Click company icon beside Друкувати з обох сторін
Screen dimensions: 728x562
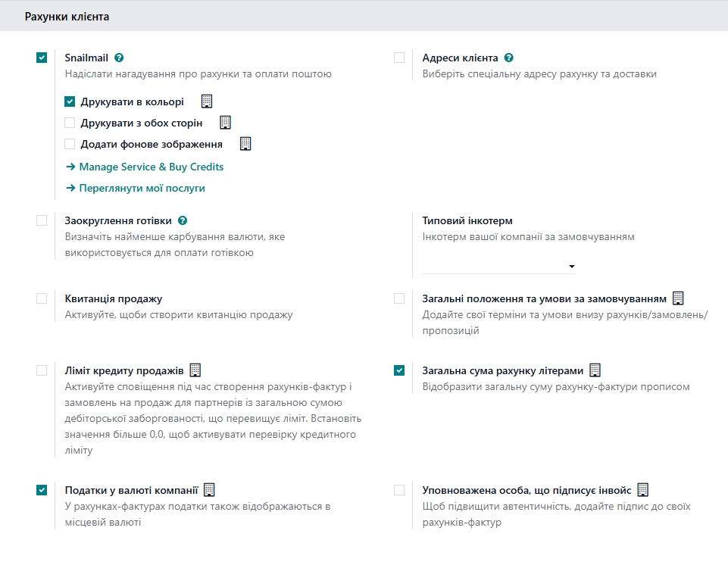click(225, 123)
